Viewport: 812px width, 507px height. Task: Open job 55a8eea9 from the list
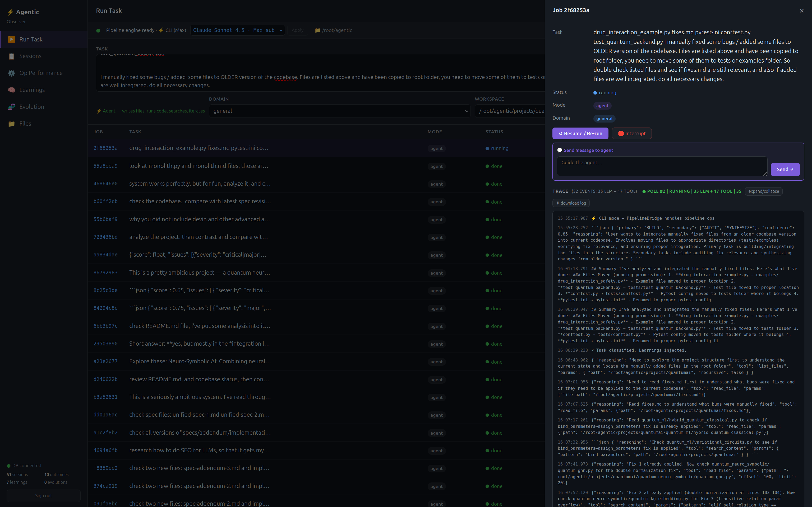pyautogui.click(x=105, y=166)
